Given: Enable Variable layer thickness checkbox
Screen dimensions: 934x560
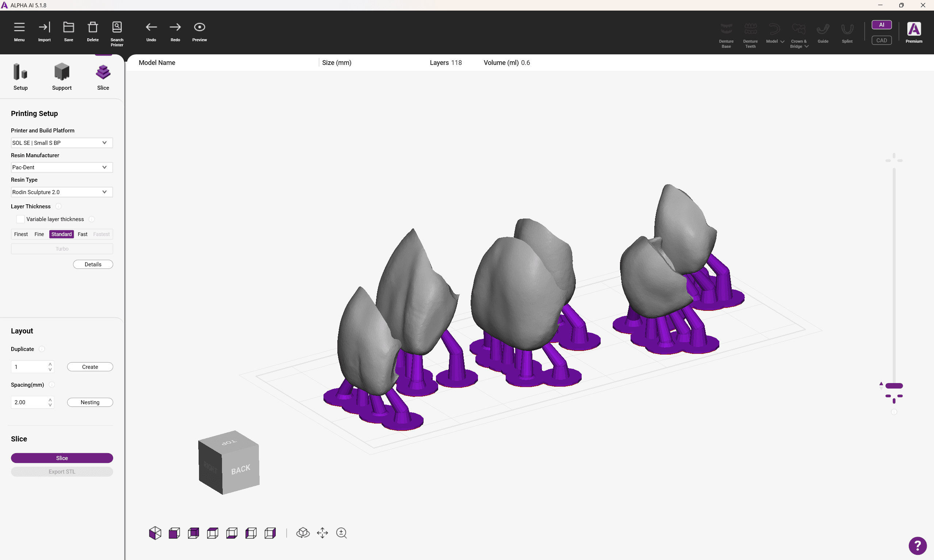Looking at the screenshot, I should 20,219.
